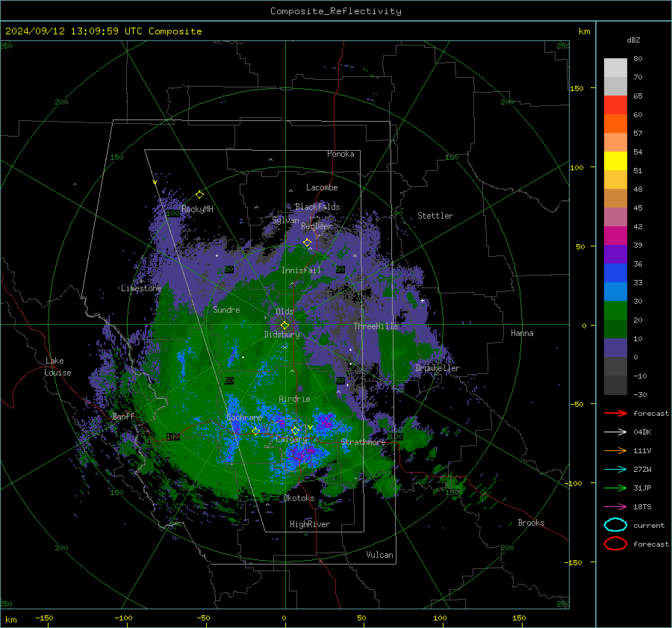This screenshot has height=628, width=672.
Task: Click the orange 111V arrow in legend
Action: tap(615, 450)
